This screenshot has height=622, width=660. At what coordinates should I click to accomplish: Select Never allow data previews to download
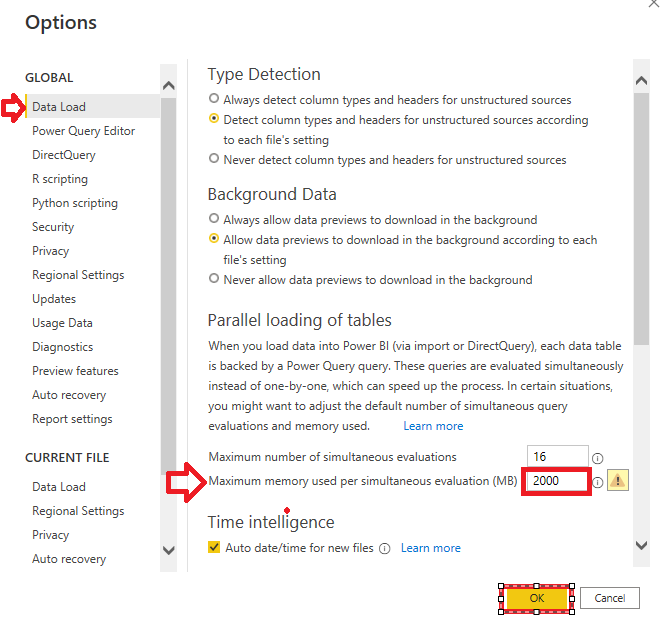click(x=214, y=280)
